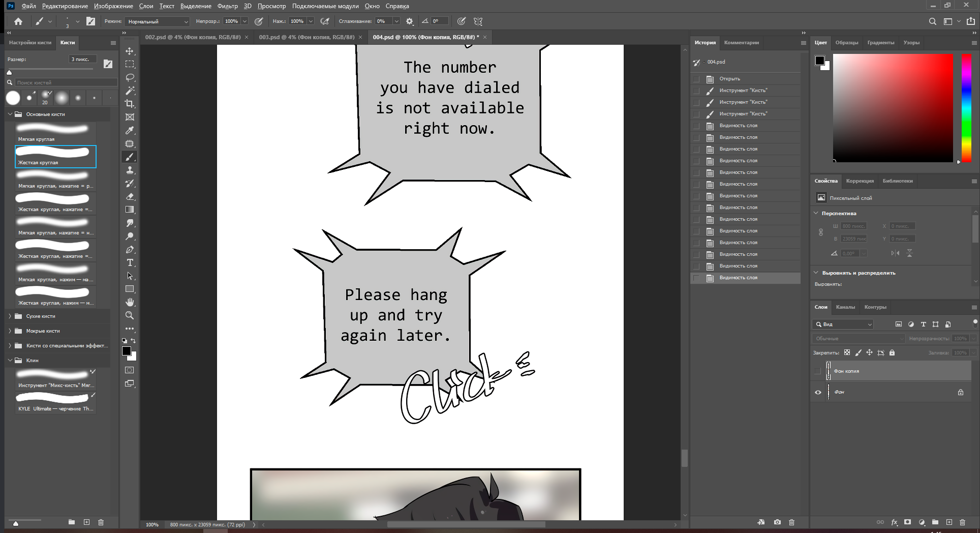Select the Мягкая круглая brush preset
The height and width of the screenshot is (533, 980).
point(55,133)
